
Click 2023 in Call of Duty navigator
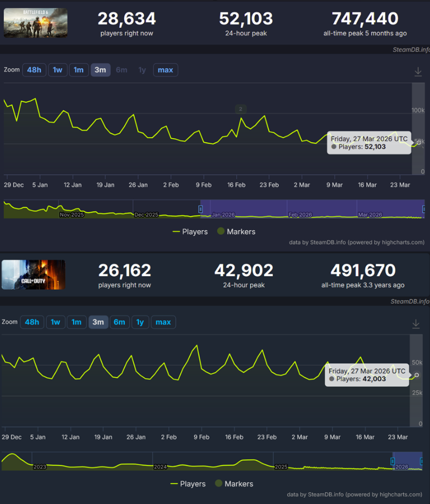(40, 466)
